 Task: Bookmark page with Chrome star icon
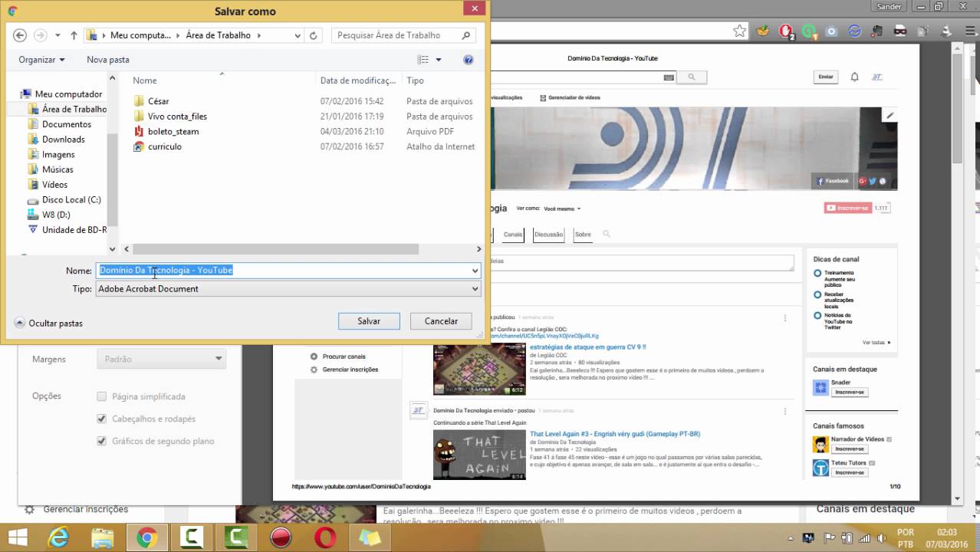click(x=739, y=31)
